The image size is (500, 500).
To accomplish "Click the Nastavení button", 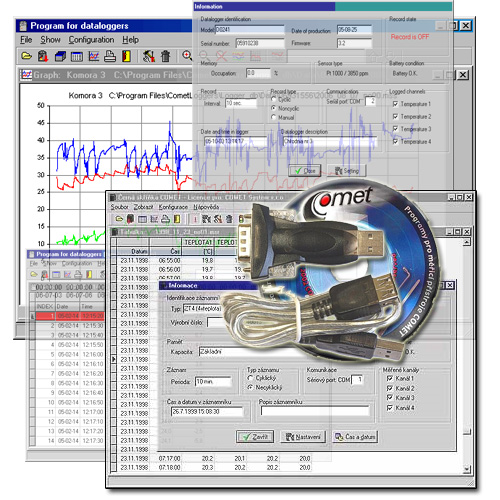I will point(303,437).
